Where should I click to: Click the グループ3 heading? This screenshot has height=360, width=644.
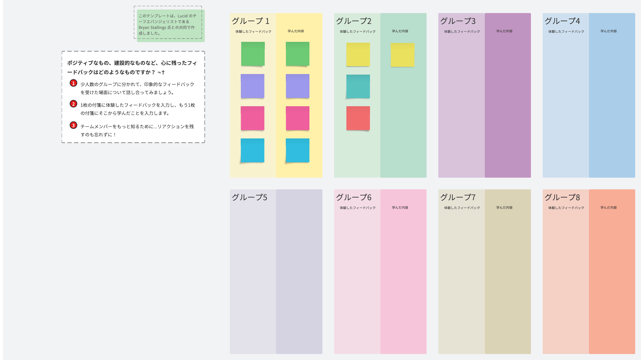tap(458, 21)
